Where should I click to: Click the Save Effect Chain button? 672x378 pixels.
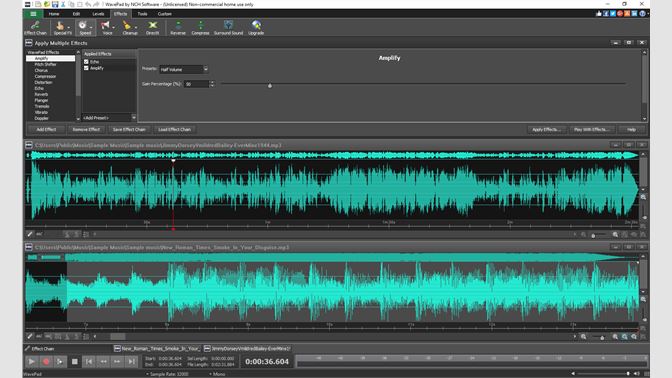click(x=129, y=129)
